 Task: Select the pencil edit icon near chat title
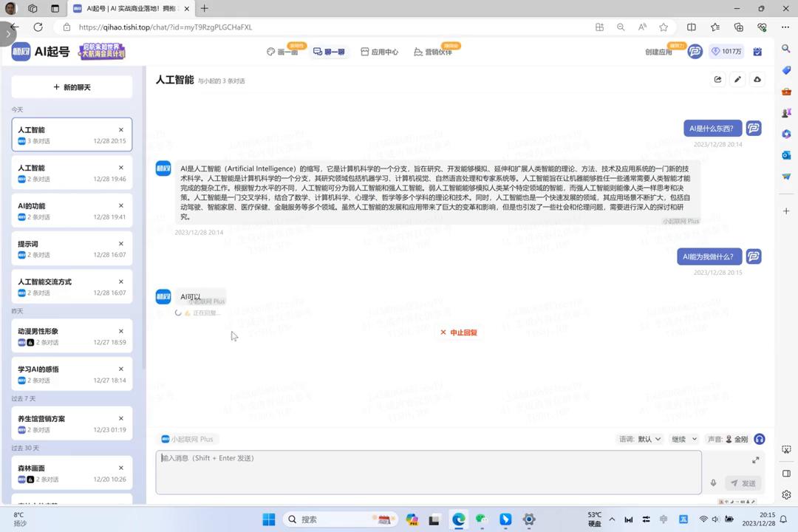[737, 79]
